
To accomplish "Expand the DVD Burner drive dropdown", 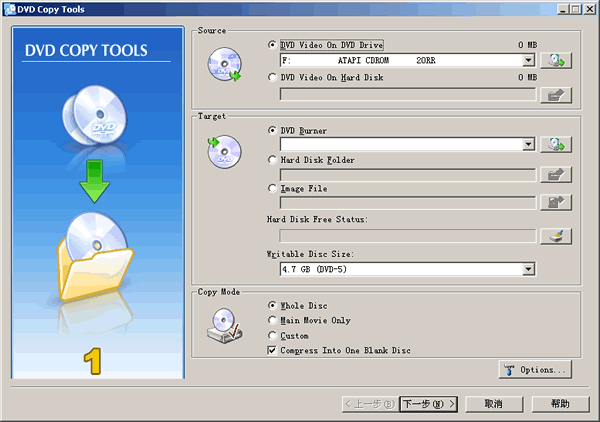I will [x=528, y=144].
